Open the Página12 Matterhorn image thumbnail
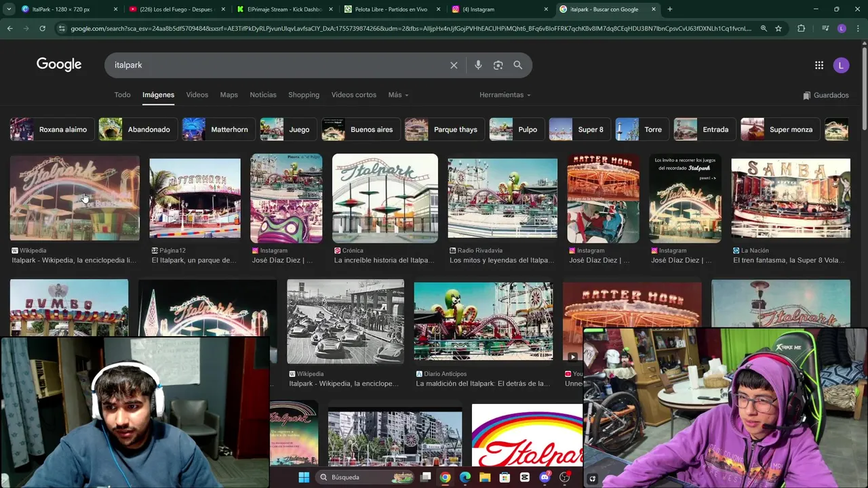The width and height of the screenshot is (868, 488). click(195, 199)
